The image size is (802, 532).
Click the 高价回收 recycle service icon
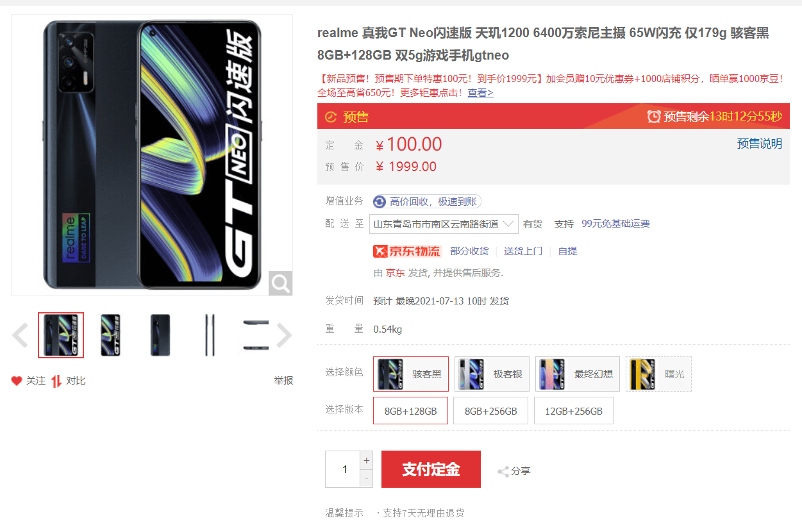pyautogui.click(x=380, y=202)
